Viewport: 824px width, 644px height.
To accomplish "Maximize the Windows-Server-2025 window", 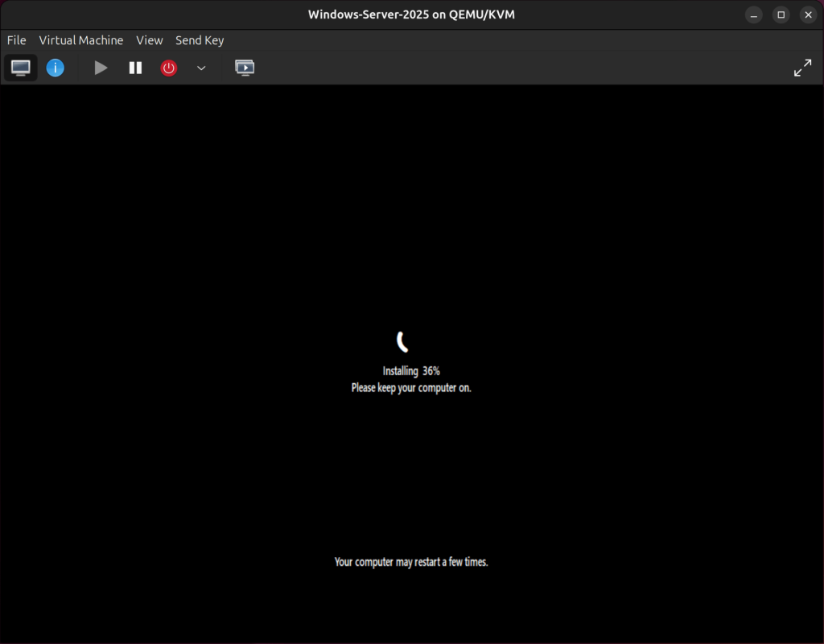I will pyautogui.click(x=781, y=14).
